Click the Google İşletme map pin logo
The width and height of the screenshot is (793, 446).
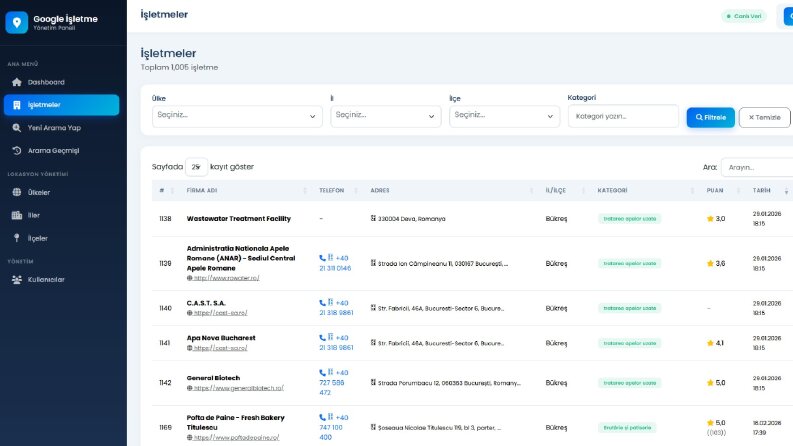[17, 23]
